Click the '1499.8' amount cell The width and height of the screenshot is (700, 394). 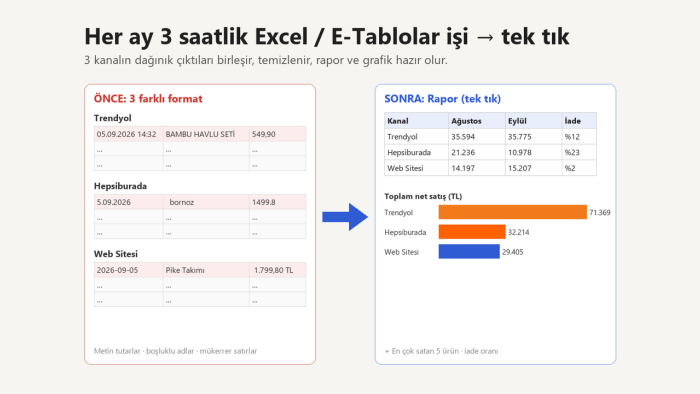[277, 202]
